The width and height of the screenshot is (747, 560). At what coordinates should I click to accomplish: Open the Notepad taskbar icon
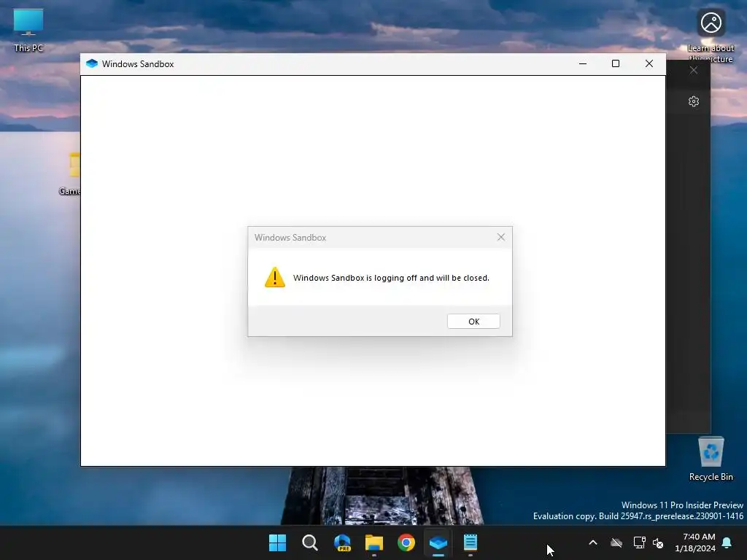[x=471, y=542]
